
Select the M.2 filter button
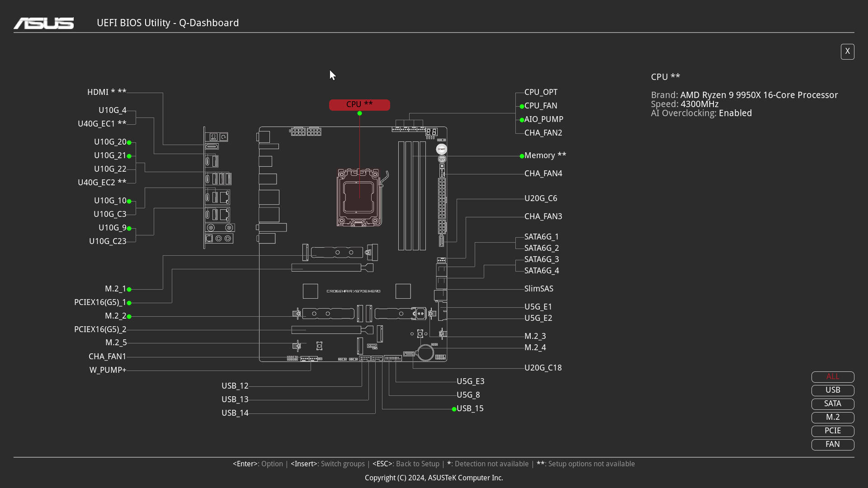pos(832,418)
